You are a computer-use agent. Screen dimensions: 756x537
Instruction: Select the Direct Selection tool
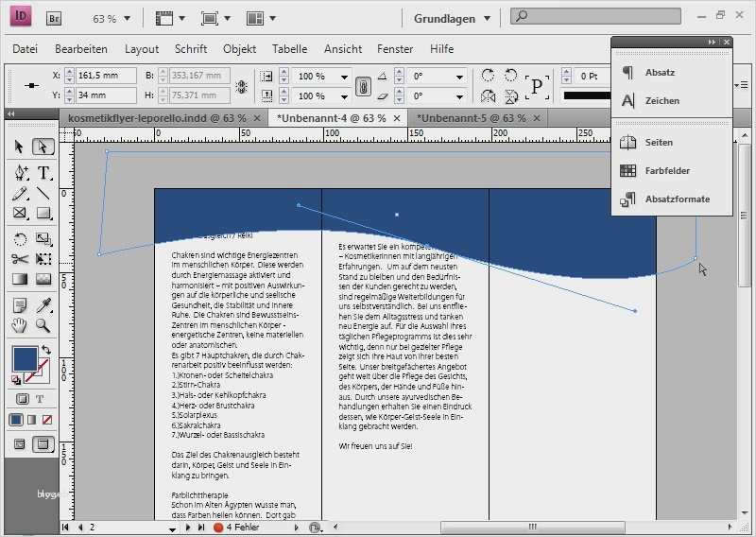point(43,147)
